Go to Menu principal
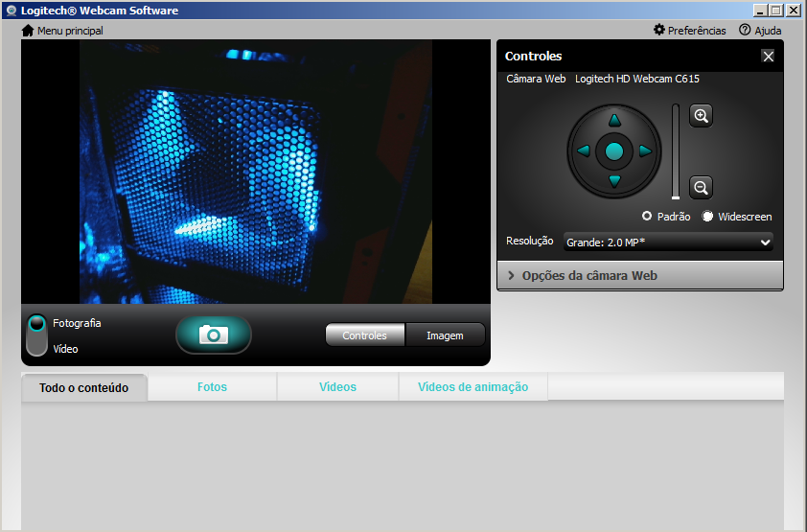Screen dimensions: 807x532 point(62,31)
